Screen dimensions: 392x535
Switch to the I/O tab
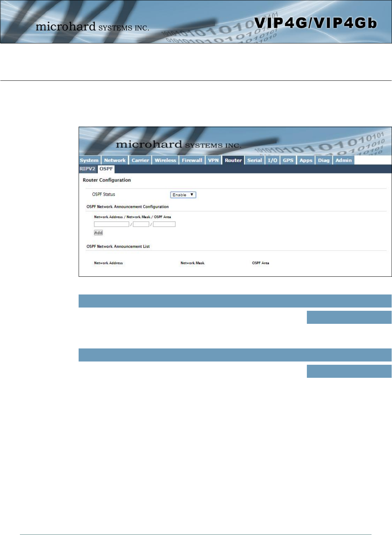coord(272,160)
